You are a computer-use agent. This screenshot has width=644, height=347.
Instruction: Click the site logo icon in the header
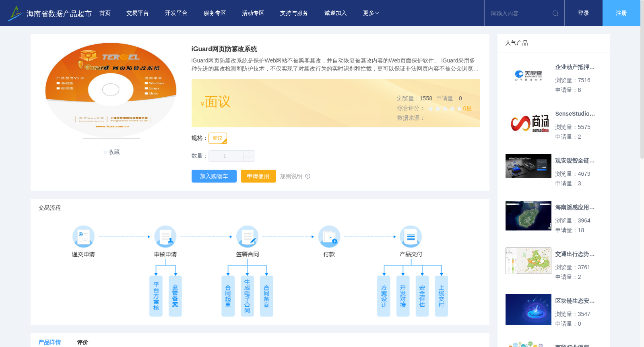click(15, 13)
